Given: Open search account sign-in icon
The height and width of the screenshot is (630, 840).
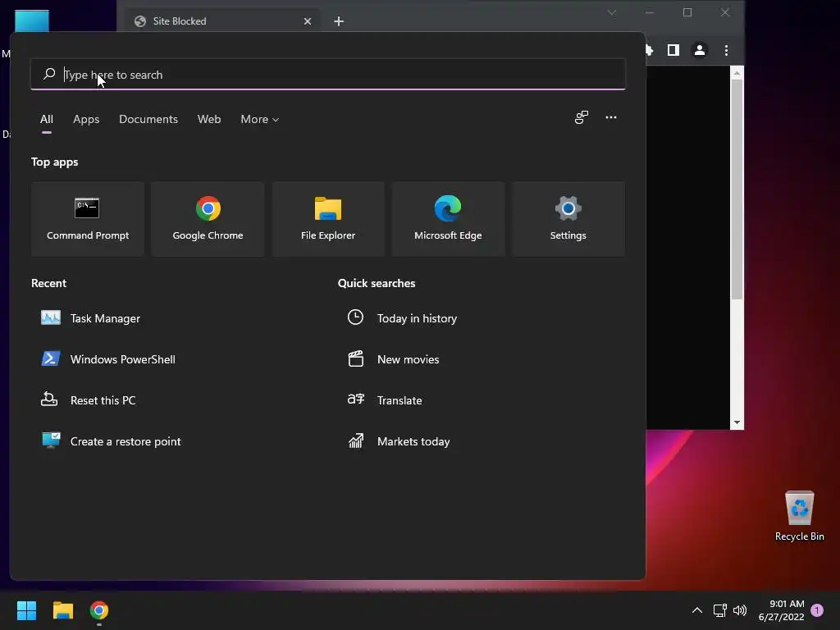Looking at the screenshot, I should (x=582, y=117).
